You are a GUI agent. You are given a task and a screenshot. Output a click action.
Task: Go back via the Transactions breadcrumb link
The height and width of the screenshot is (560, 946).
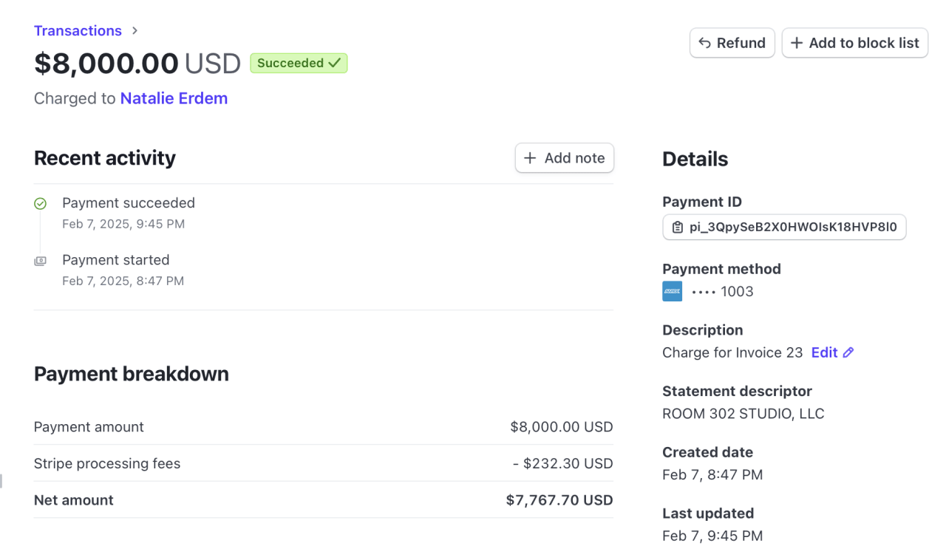(x=77, y=30)
